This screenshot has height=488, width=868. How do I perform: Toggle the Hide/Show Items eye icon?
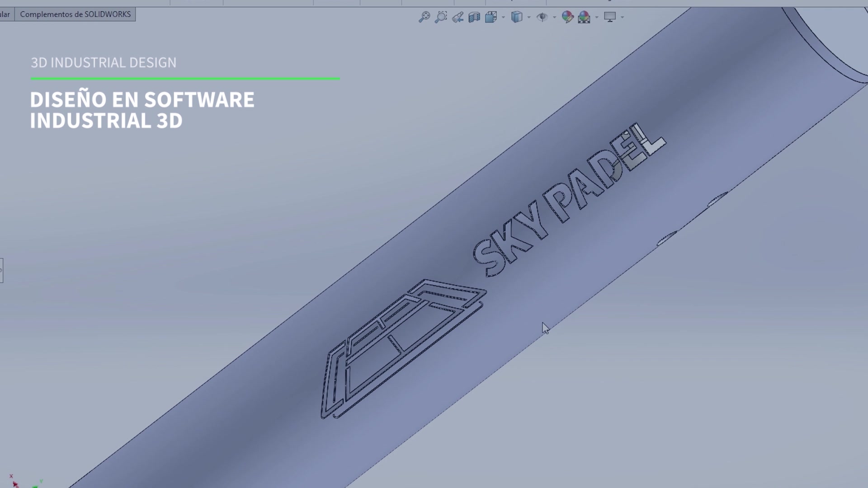pyautogui.click(x=542, y=17)
